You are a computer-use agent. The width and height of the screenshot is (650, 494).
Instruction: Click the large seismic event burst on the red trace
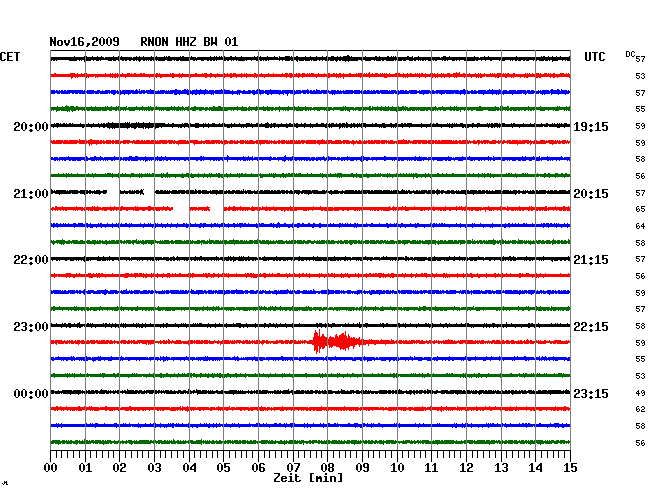click(336, 341)
